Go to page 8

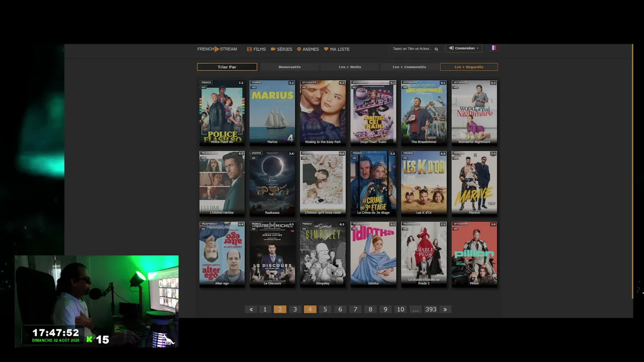point(370,309)
